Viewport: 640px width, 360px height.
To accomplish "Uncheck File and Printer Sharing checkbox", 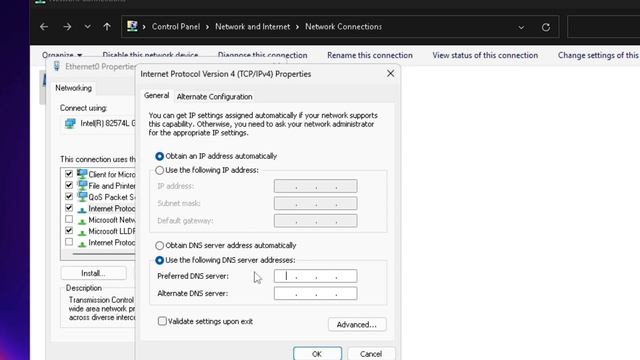I will point(69,185).
